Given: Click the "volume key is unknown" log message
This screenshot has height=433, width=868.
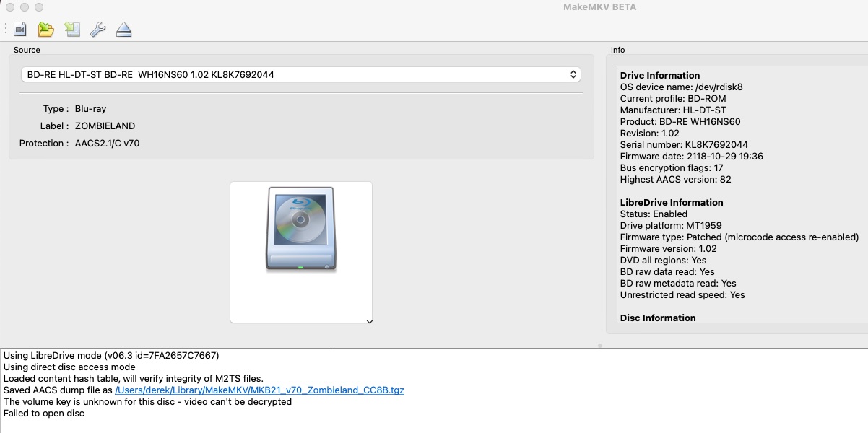Looking at the screenshot, I should pos(147,402).
